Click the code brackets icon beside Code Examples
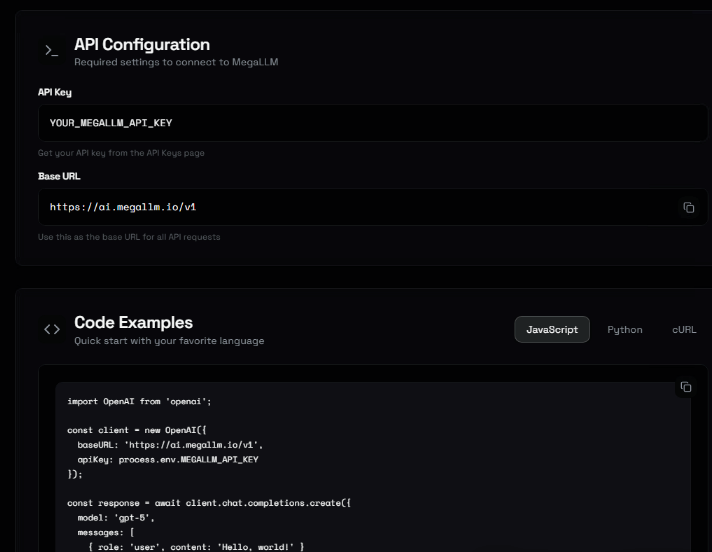This screenshot has height=552, width=712. click(x=52, y=329)
